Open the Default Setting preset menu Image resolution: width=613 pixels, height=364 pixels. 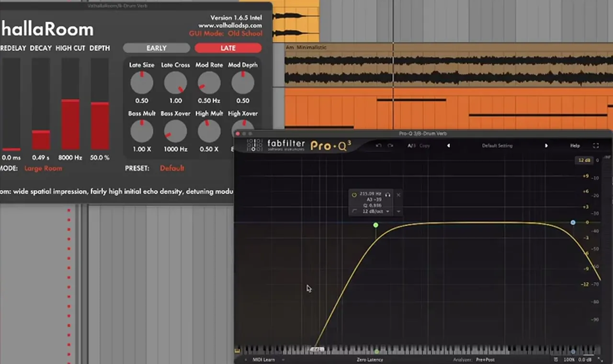[497, 146]
